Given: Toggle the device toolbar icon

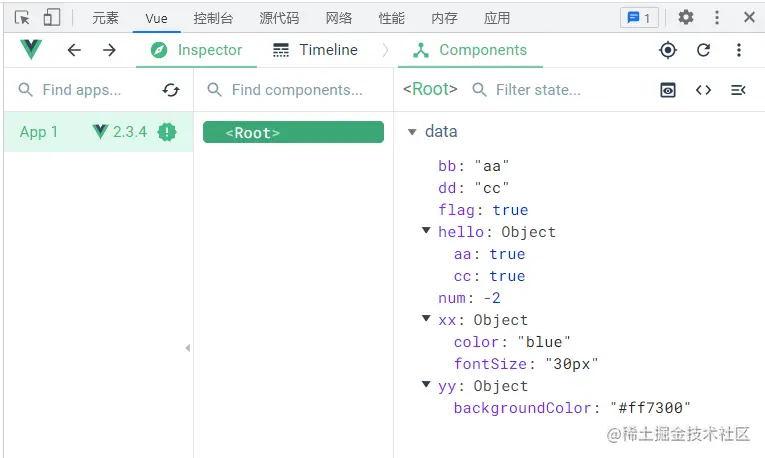Looking at the screenshot, I should click(51, 18).
